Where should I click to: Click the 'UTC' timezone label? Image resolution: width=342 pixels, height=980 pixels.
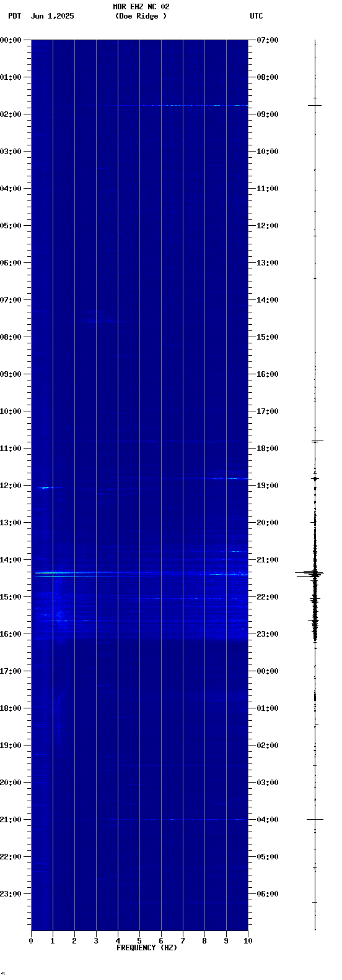point(256,16)
